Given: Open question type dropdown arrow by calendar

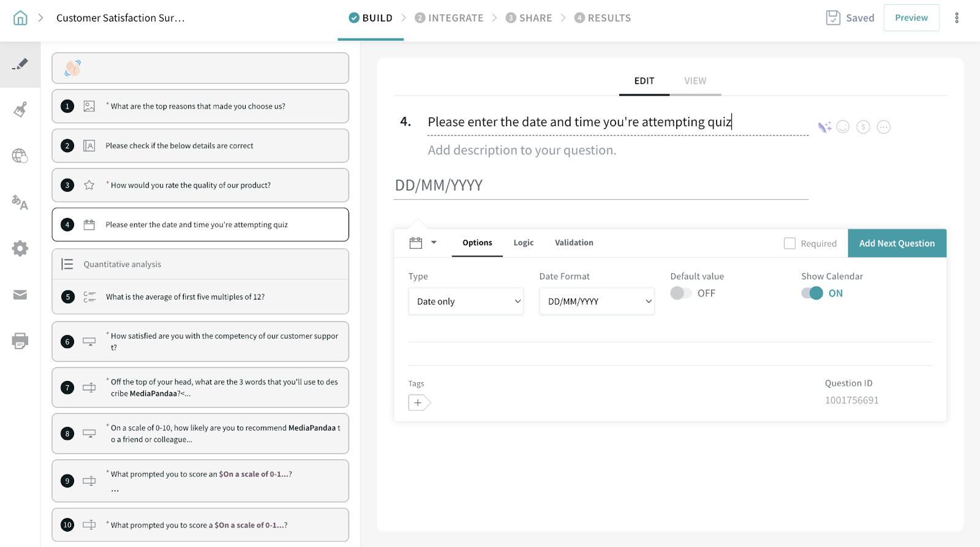Looking at the screenshot, I should coord(434,243).
